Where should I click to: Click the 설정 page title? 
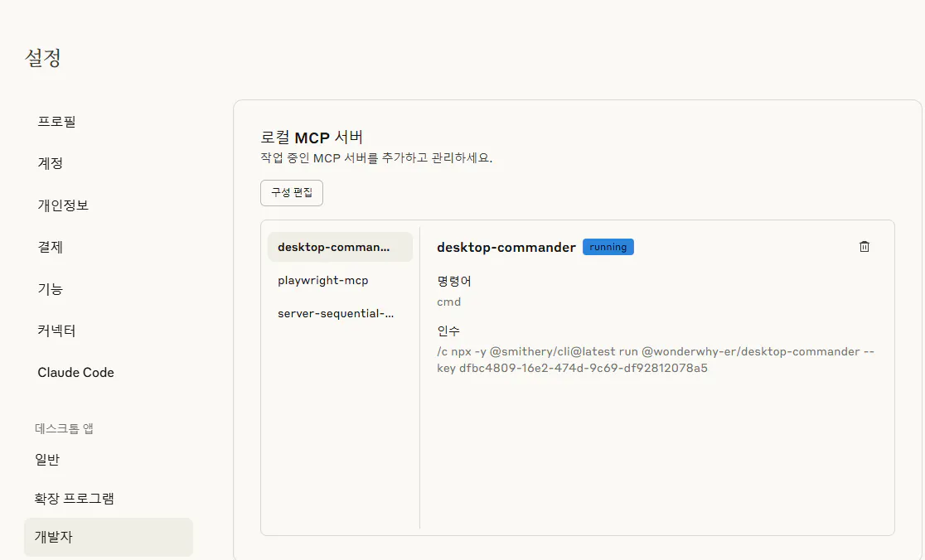(43, 58)
